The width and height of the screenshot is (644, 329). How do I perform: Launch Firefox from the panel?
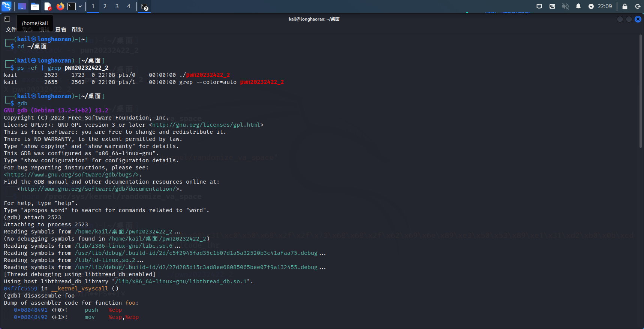point(60,6)
